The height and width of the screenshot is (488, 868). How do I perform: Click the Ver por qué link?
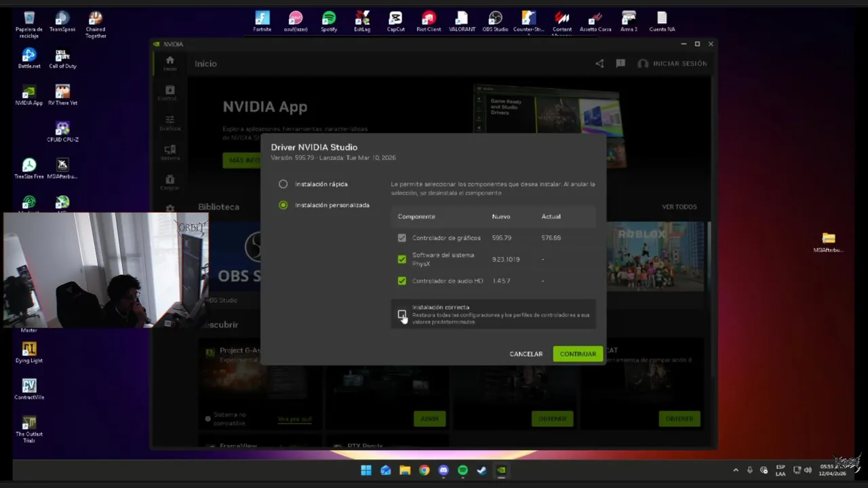point(295,419)
